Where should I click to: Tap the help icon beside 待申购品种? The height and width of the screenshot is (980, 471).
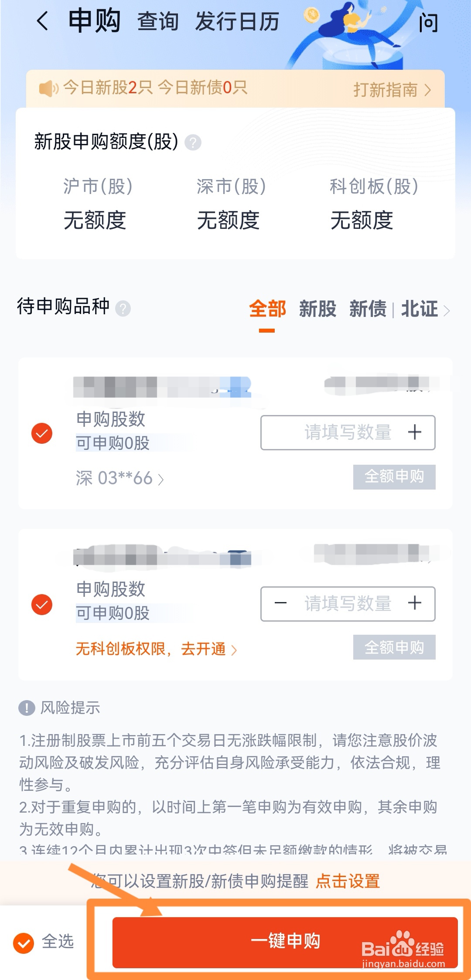click(123, 309)
